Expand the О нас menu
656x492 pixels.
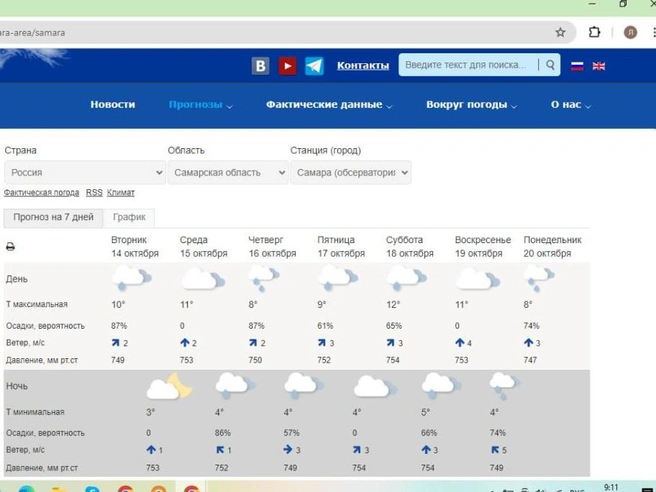[x=571, y=105]
